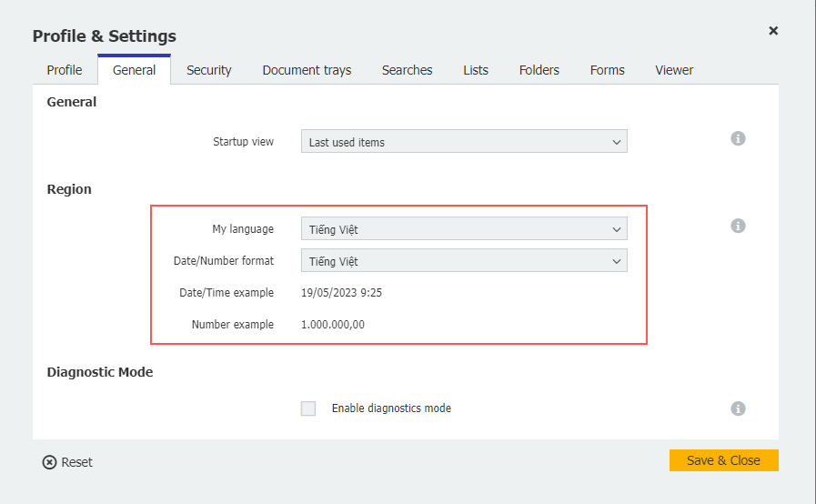The height and width of the screenshot is (504, 816).
Task: Open the Lists tab
Action: [x=476, y=70]
